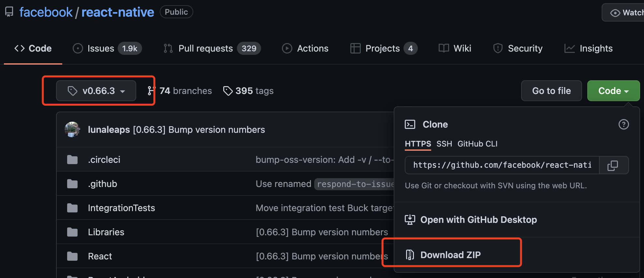This screenshot has width=644, height=278.
Task: Click the Actions play icon
Action: (287, 48)
